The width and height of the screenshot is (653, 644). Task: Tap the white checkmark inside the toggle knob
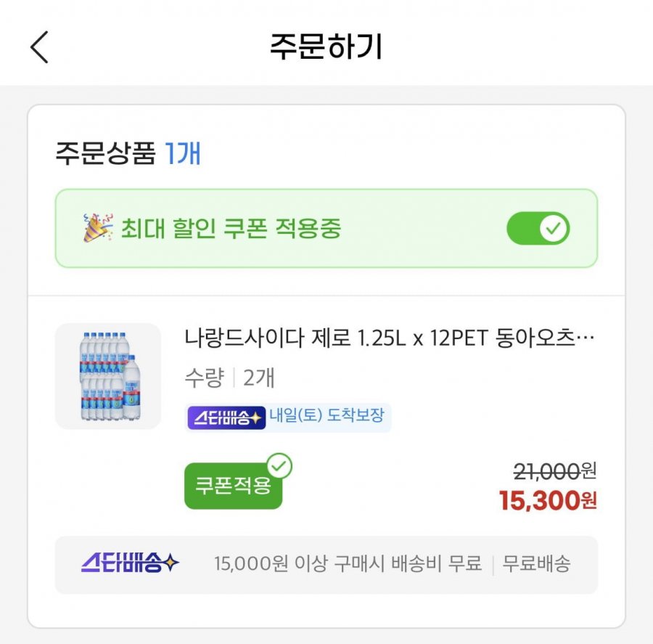(x=554, y=229)
